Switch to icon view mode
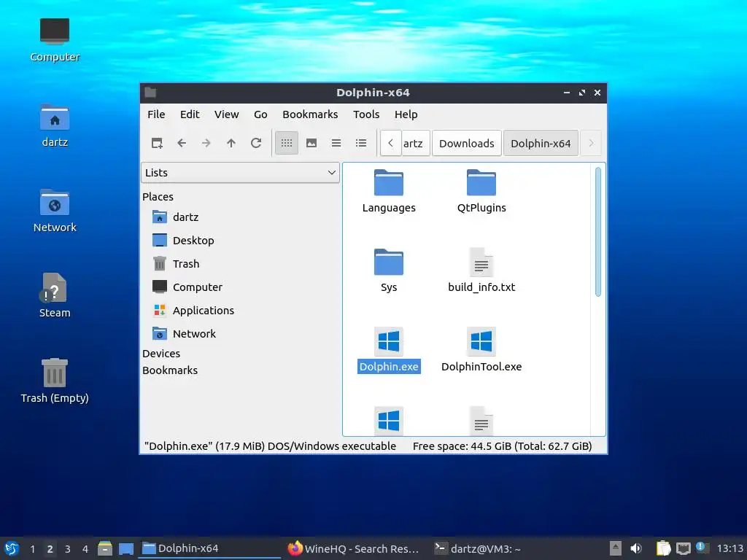This screenshot has height=560, width=747. point(286,143)
